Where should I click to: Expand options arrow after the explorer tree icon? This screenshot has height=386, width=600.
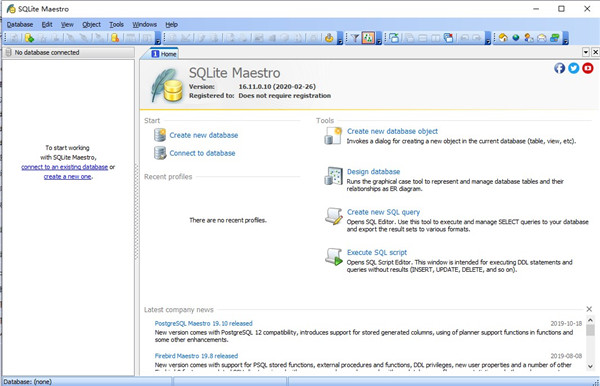[378, 38]
